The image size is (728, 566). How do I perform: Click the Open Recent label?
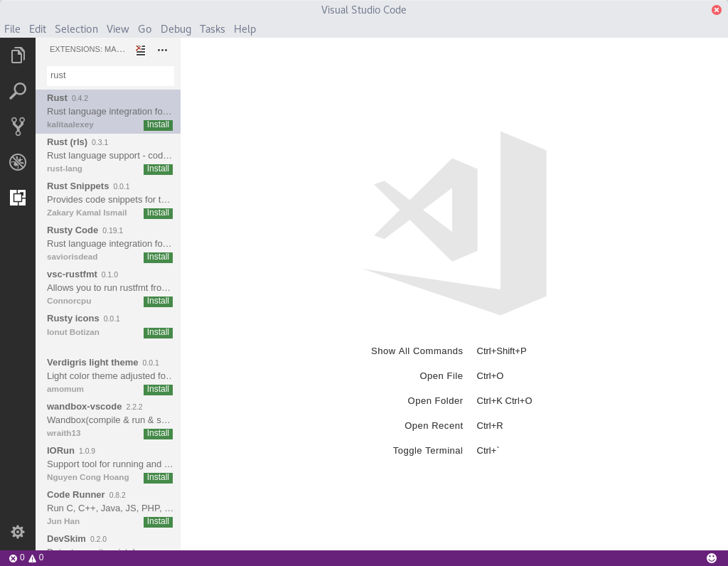tap(434, 426)
